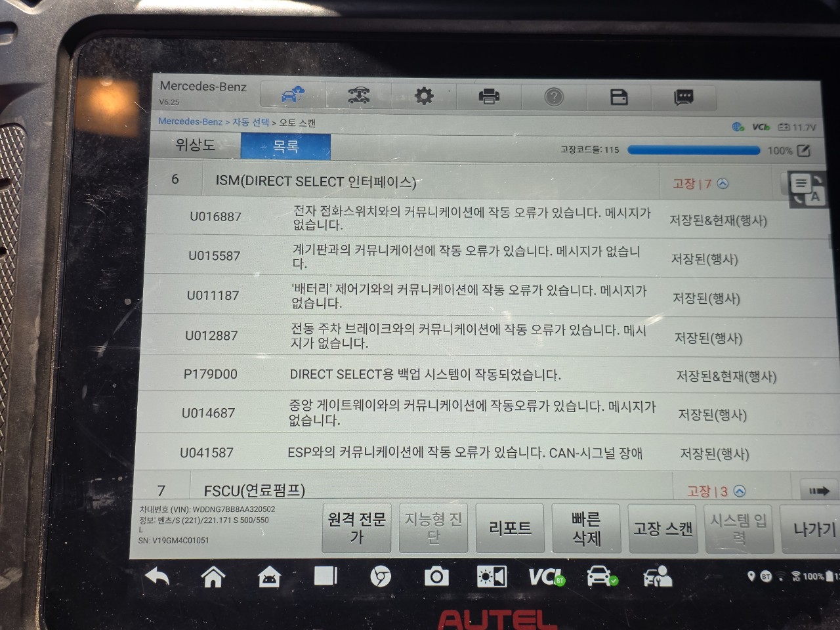The width and height of the screenshot is (840, 630).
Task: Open the message feedback icon
Action: click(684, 98)
